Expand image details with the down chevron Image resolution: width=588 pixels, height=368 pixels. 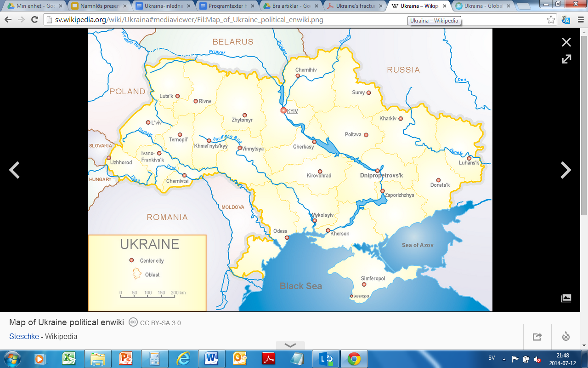290,345
